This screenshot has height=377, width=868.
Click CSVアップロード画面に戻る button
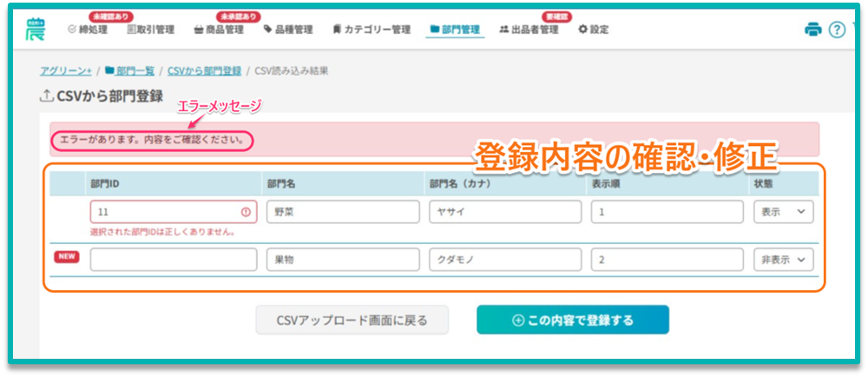pyautogui.click(x=352, y=320)
